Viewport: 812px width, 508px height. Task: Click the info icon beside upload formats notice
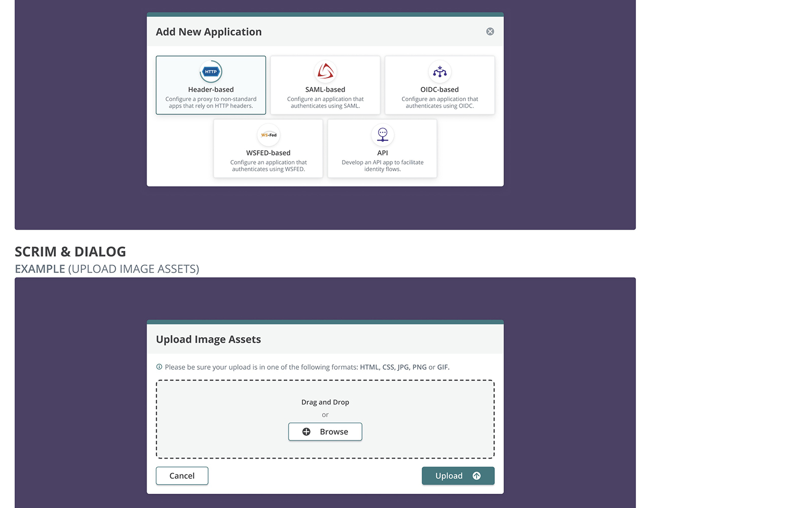tap(159, 367)
